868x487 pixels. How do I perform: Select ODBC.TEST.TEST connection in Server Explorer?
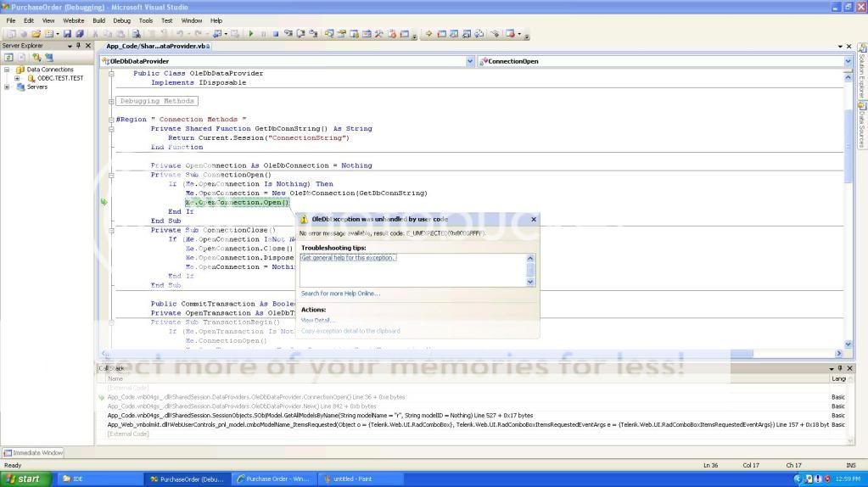tap(60, 78)
